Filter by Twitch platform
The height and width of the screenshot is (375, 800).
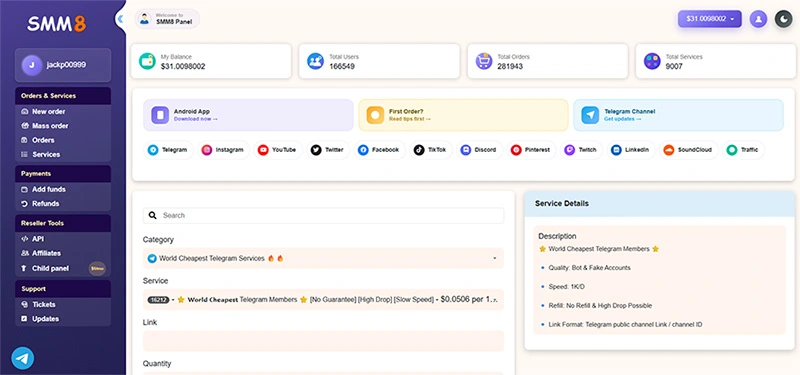tap(582, 150)
